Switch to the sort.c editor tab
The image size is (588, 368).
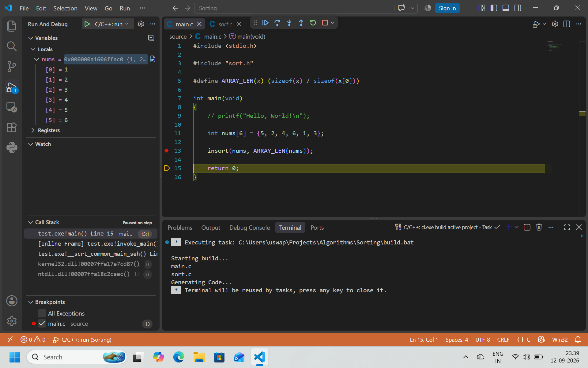[225, 24]
